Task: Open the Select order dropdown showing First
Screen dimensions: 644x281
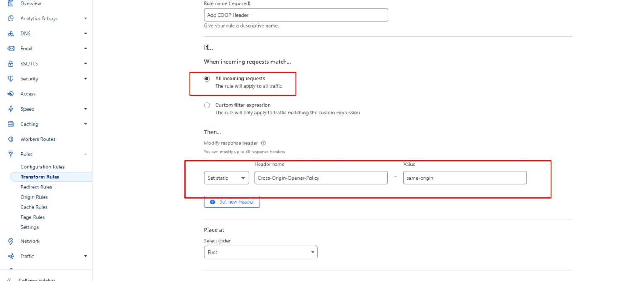Action: (261, 252)
